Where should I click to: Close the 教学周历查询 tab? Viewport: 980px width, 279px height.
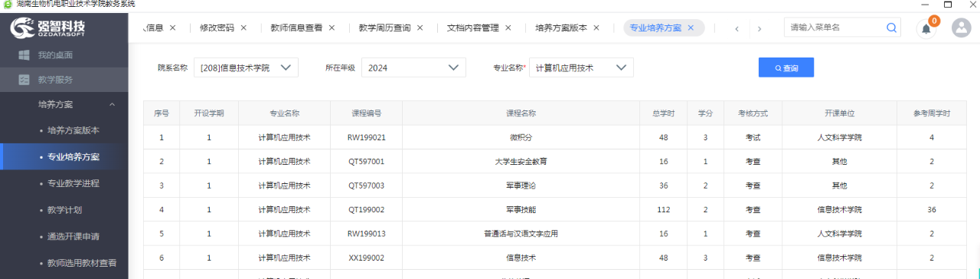(x=420, y=28)
